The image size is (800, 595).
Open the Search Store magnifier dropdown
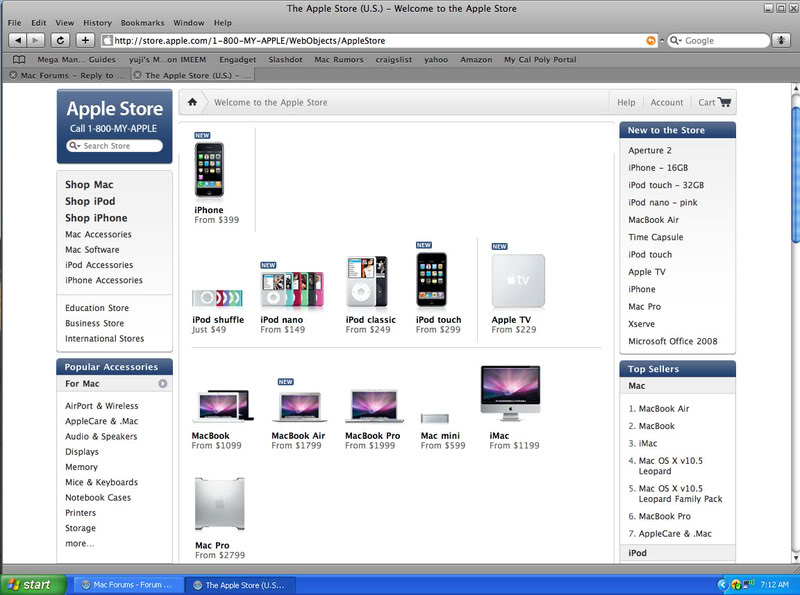[x=74, y=146]
